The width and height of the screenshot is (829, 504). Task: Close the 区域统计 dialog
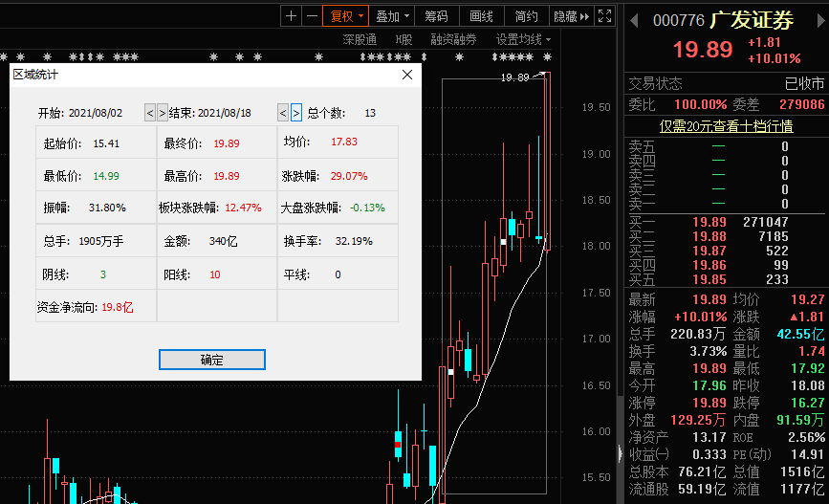click(x=406, y=75)
